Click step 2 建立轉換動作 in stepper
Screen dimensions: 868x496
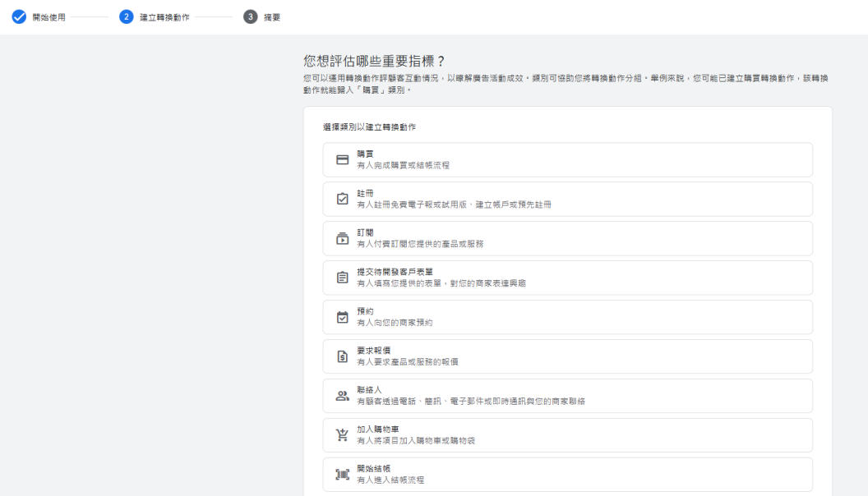(164, 17)
